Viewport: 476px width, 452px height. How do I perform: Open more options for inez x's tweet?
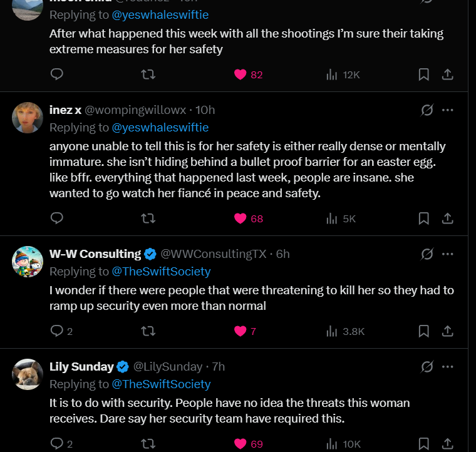[448, 110]
